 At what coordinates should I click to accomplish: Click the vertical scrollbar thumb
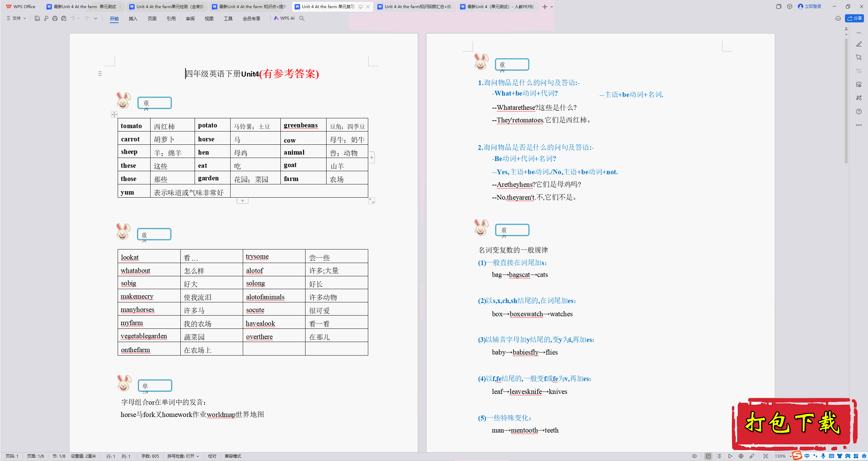pyautogui.click(x=846, y=101)
